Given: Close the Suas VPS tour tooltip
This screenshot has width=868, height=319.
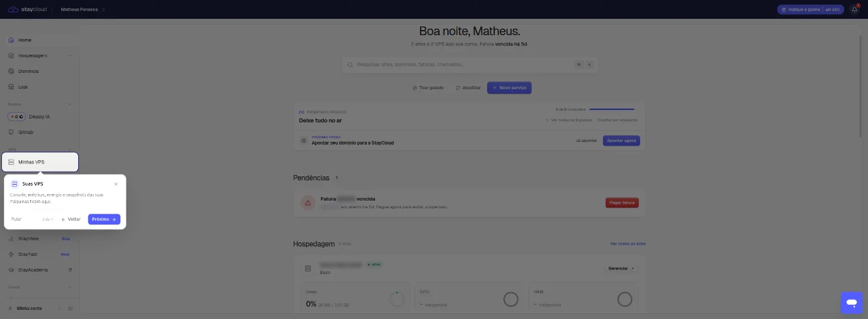Looking at the screenshot, I should coord(116,184).
